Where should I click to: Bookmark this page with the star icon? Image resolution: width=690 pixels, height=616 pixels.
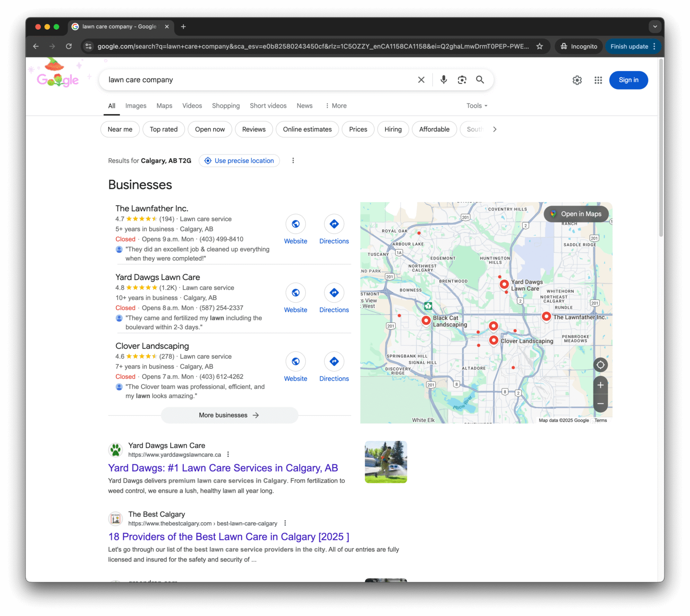pos(540,46)
